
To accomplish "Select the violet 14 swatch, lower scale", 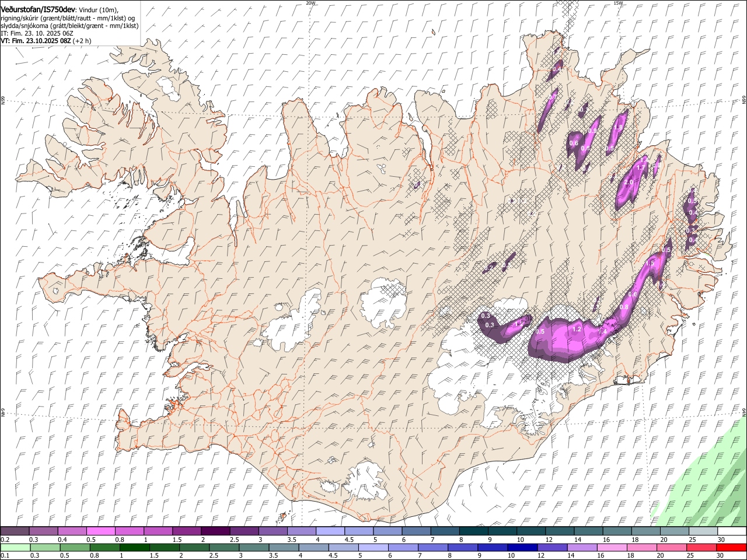I will click(x=582, y=548).
